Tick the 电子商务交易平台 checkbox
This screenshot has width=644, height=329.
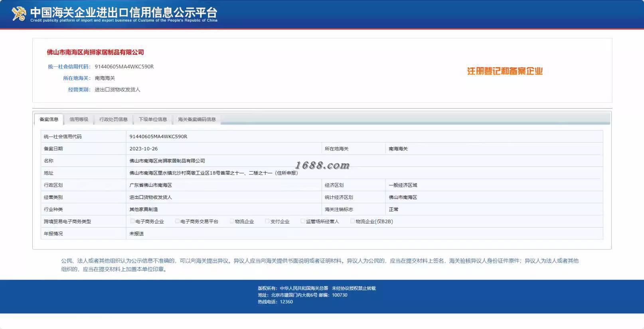(x=177, y=221)
